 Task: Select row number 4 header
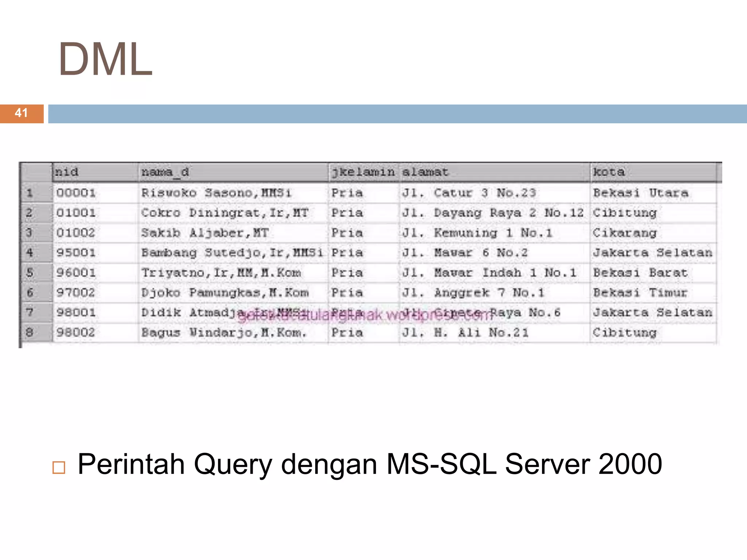(36, 253)
